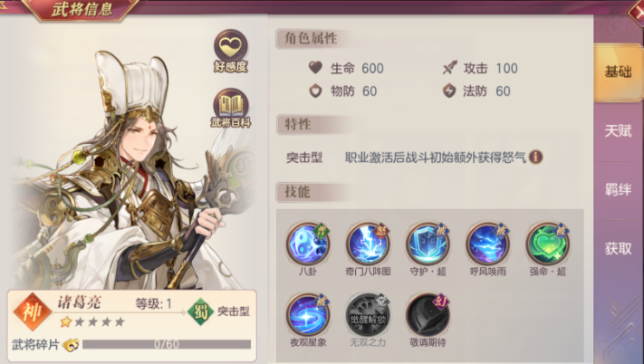Select the 夜观星象 skill icon
Screen dimensions: 644x364
click(x=308, y=315)
